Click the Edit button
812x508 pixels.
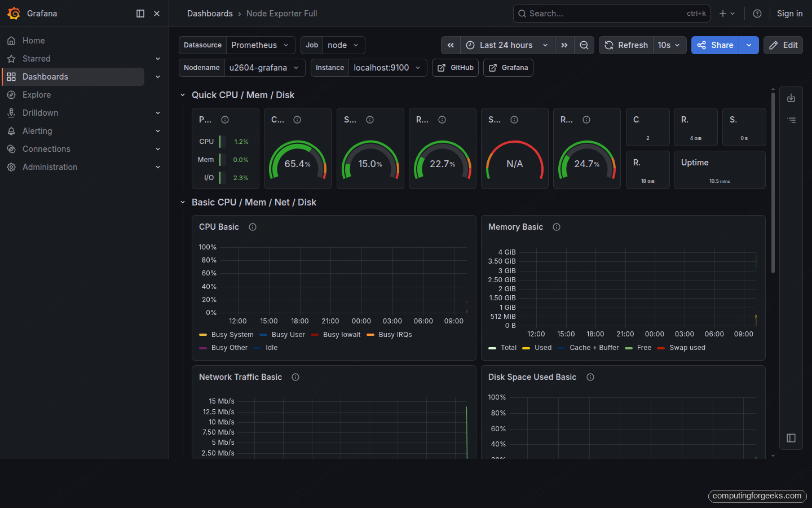(x=783, y=45)
